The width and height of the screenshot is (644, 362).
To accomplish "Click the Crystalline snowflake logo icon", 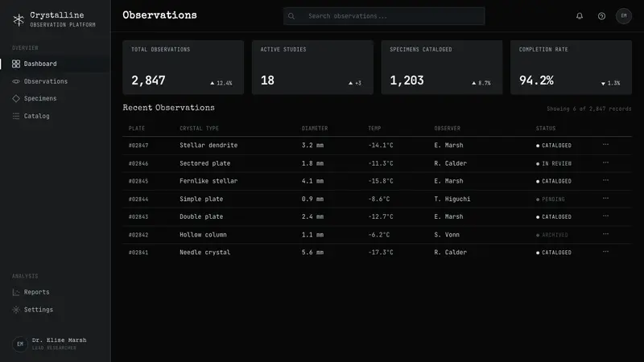I will 19,19.
